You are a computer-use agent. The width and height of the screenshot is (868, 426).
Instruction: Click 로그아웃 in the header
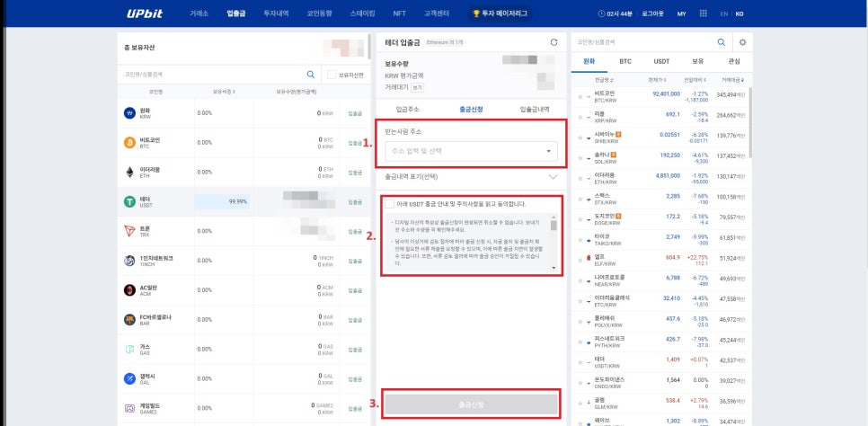(653, 13)
